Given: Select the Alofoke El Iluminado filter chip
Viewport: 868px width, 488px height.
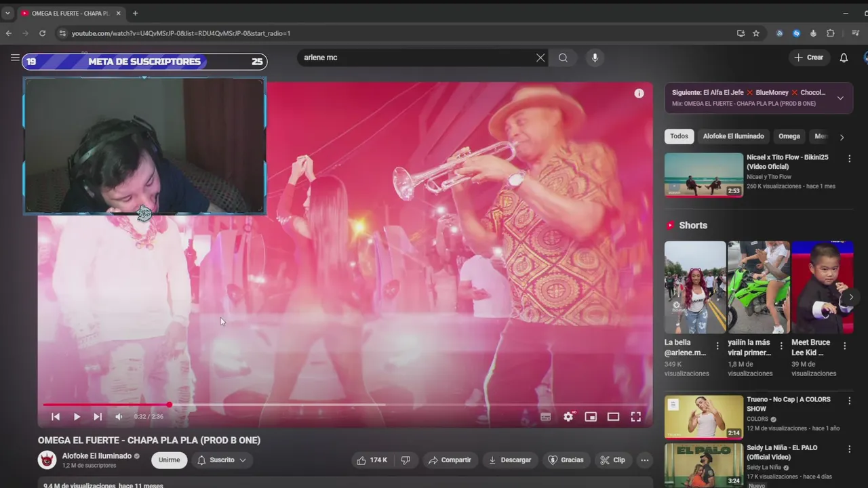Looking at the screenshot, I should click(733, 136).
